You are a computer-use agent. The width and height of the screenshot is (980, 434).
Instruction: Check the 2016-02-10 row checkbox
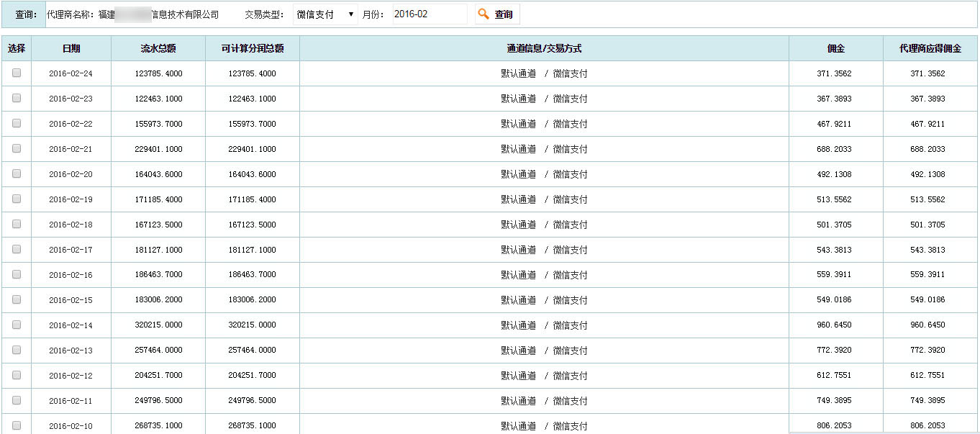[17, 425]
